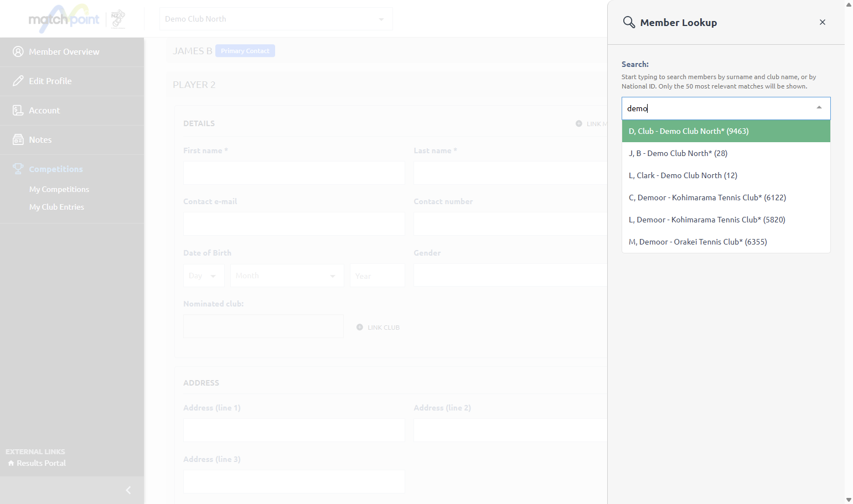Click the Year of birth field
853x504 pixels.
click(378, 276)
